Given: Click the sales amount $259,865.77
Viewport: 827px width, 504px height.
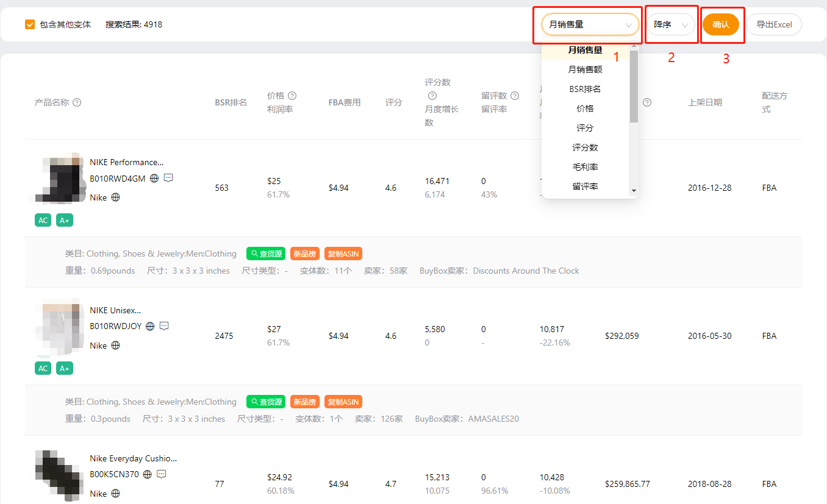Looking at the screenshot, I should tap(628, 484).
